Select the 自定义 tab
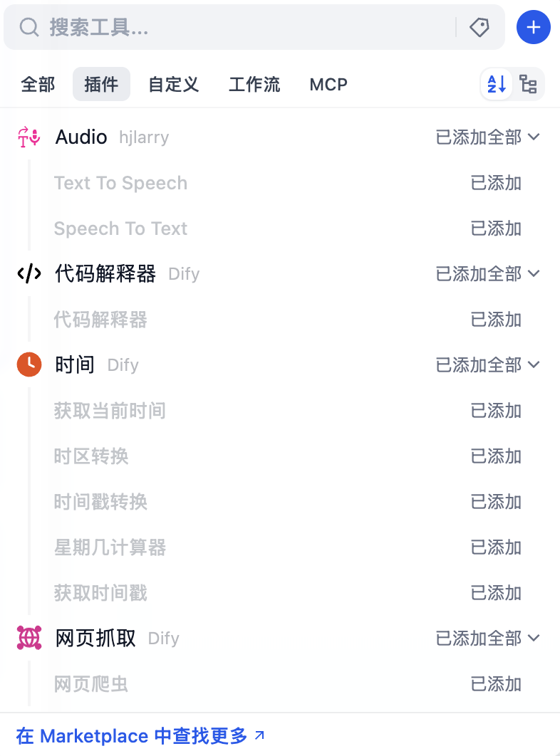This screenshot has width=560, height=756. (x=173, y=85)
